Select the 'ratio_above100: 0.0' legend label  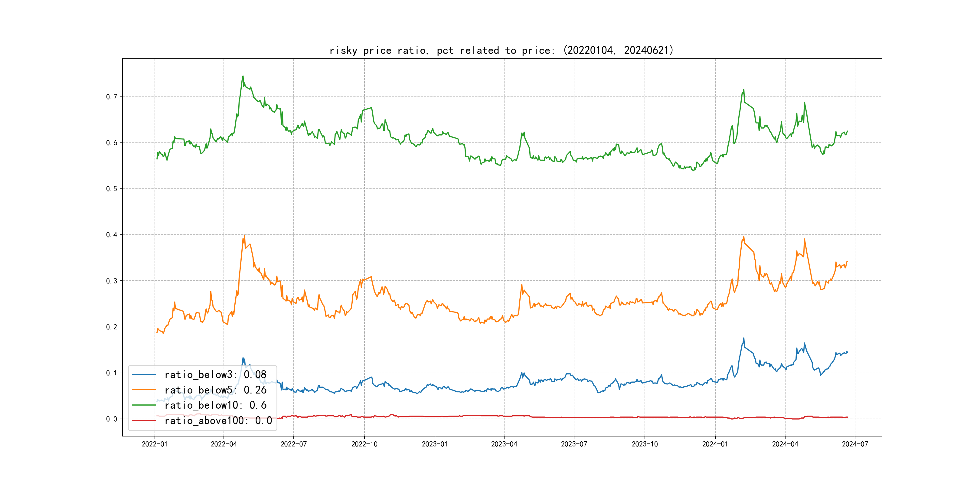coord(218,420)
